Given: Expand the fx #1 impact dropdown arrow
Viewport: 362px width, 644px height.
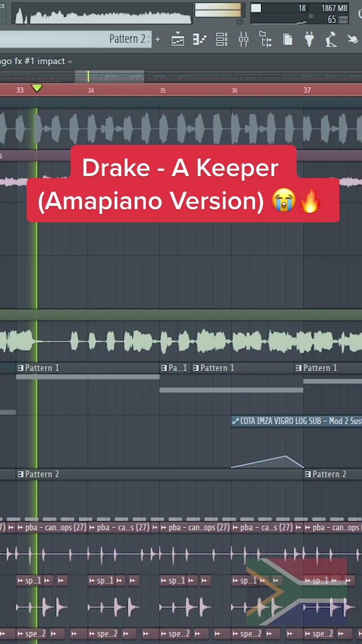Looking at the screenshot, I should tap(70, 62).
